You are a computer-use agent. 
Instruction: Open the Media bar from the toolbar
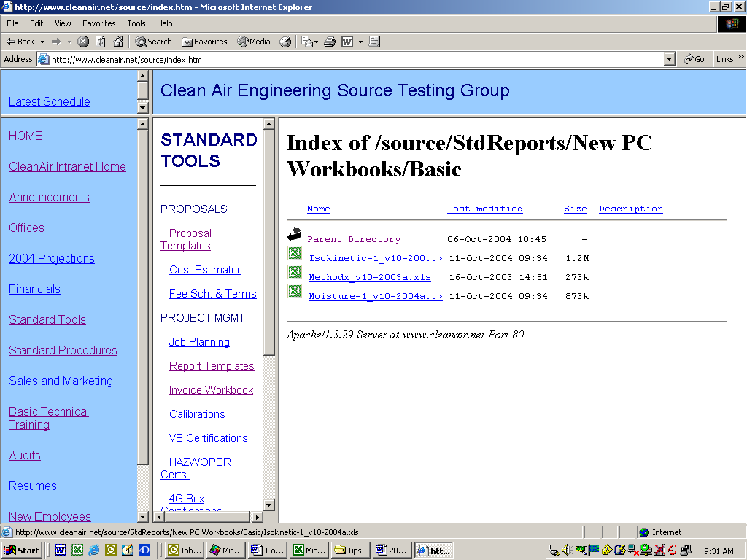254,42
